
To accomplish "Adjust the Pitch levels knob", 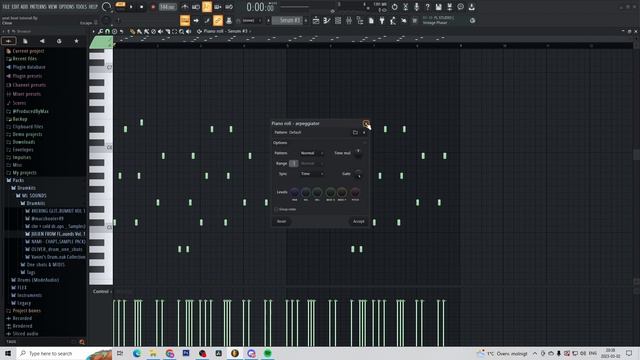I will click(355, 192).
